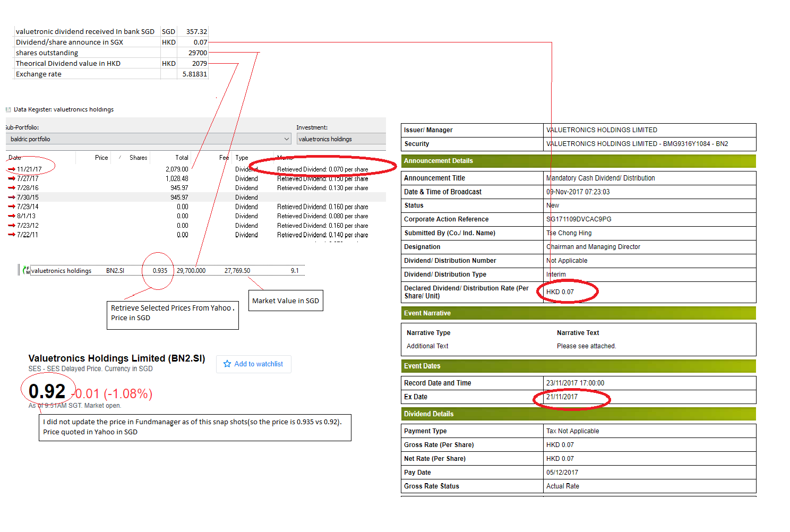Click the Valuetronics Holdings Limited (BN2.SI) heading
Image resolution: width=790 pixels, height=532 pixels.
pyautogui.click(x=117, y=358)
